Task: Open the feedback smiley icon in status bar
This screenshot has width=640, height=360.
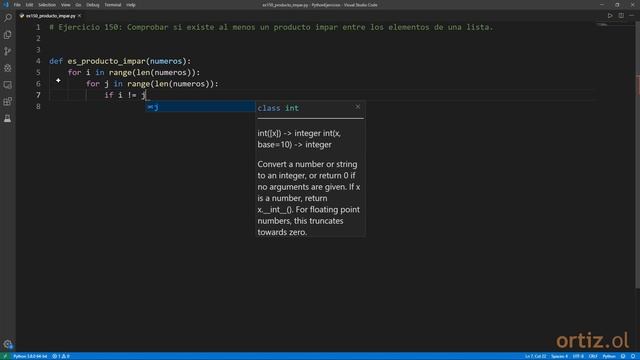Action: point(623,356)
